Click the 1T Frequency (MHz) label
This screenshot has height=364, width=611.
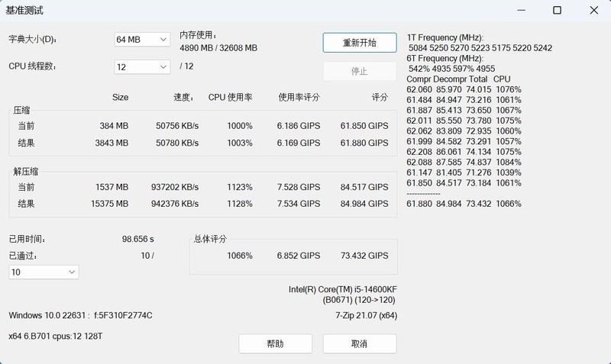445,37
